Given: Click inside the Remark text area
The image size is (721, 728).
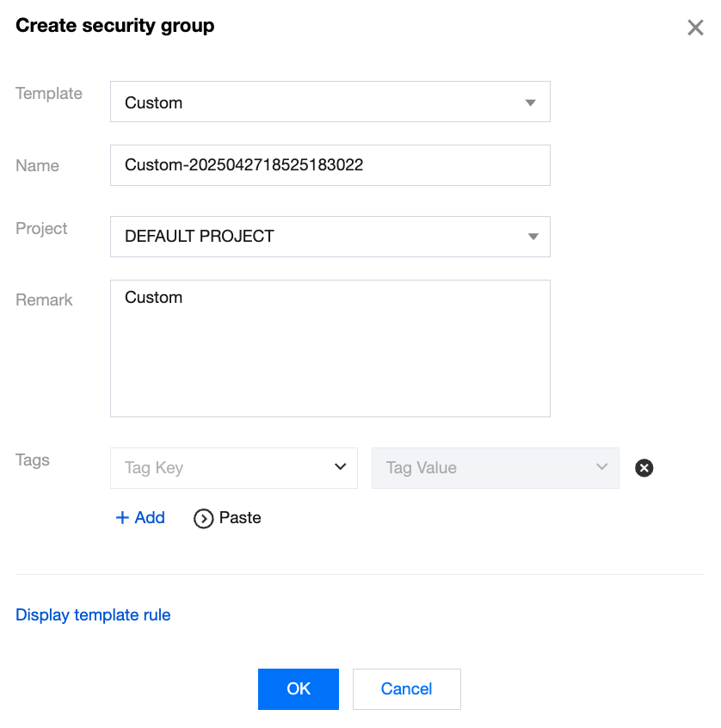Looking at the screenshot, I should pos(330,349).
